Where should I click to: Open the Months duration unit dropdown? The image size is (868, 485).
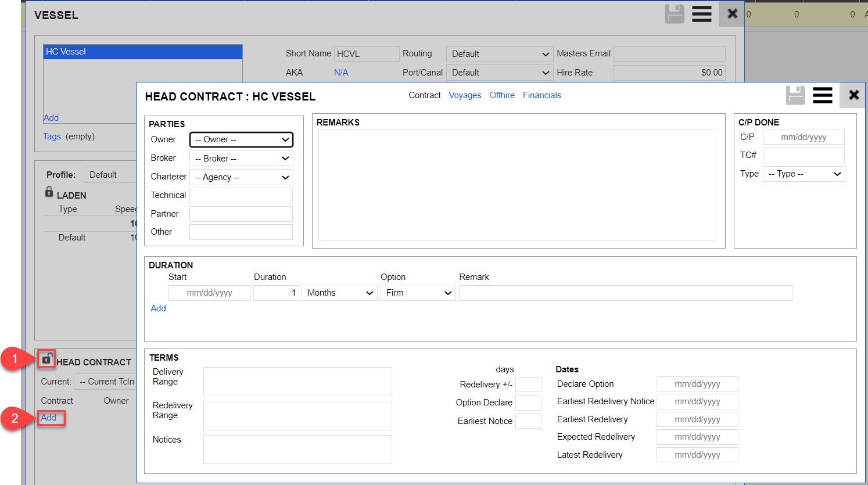[x=339, y=293]
